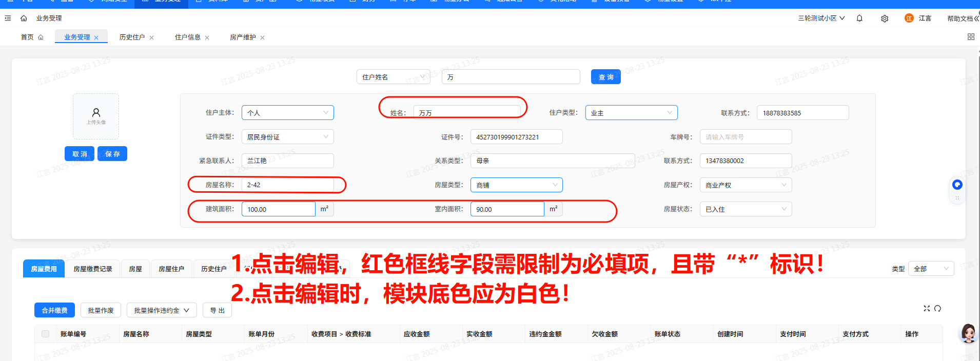Click the fullscreen expand icon above table

point(927,308)
